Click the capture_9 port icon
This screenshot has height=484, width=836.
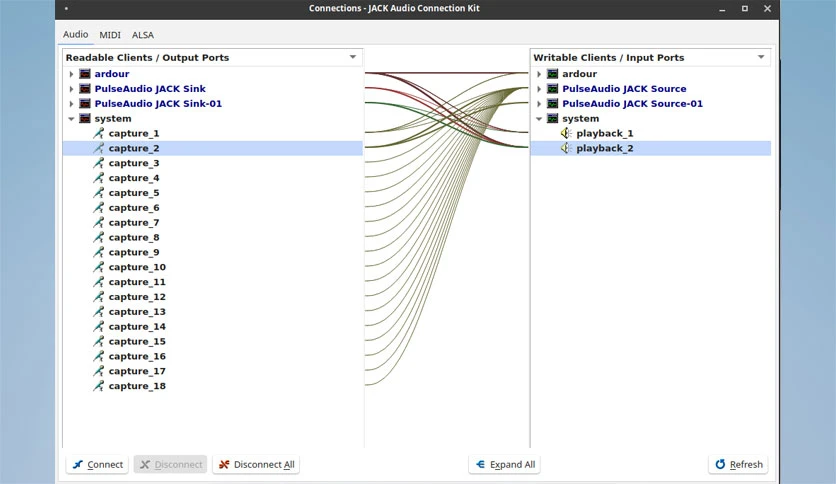click(99, 252)
